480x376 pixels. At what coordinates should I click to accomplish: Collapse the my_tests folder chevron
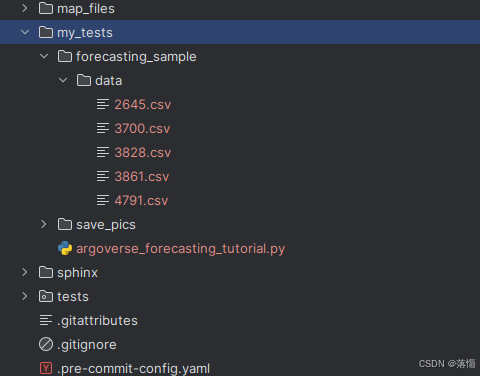click(x=25, y=32)
